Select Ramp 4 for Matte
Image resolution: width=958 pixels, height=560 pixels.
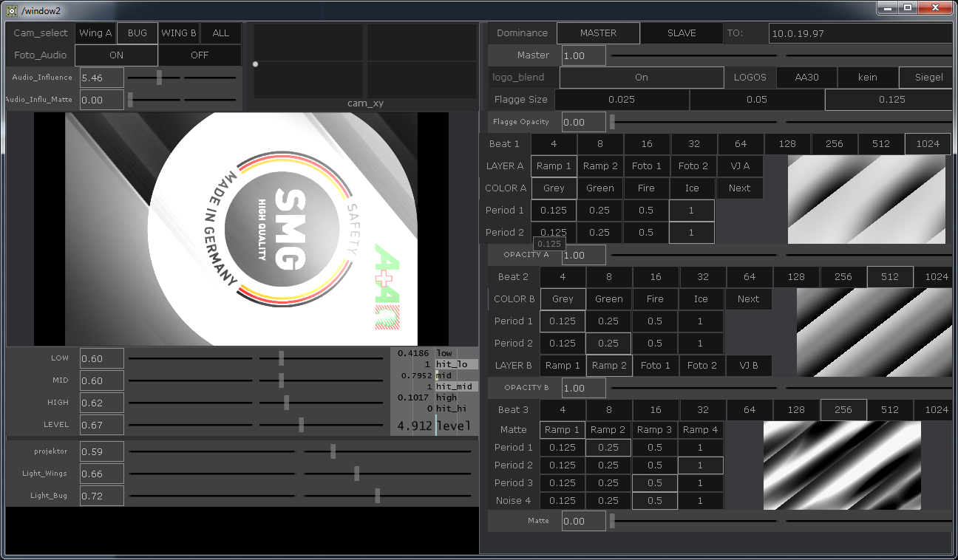tap(701, 430)
